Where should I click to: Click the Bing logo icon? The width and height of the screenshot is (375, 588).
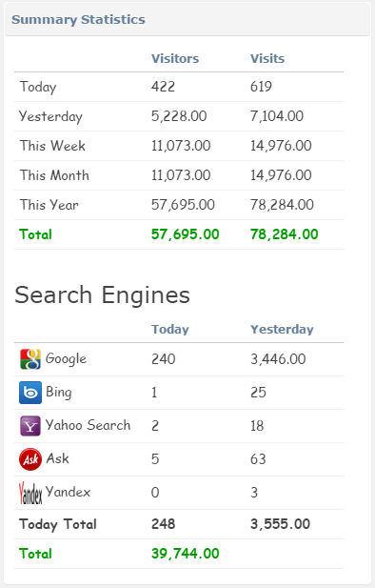pyautogui.click(x=30, y=393)
